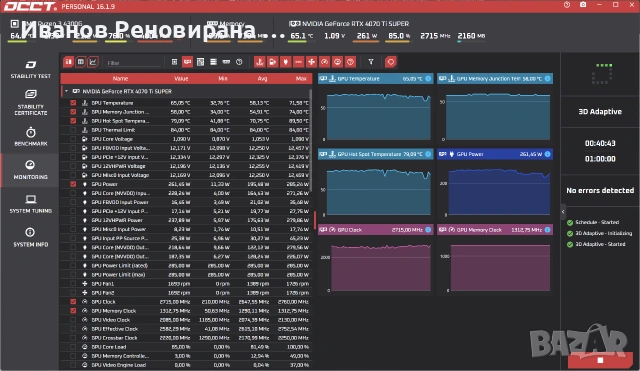
Task: Click the GPU Memory Junction Temp graph header
Action: pyautogui.click(x=495, y=78)
